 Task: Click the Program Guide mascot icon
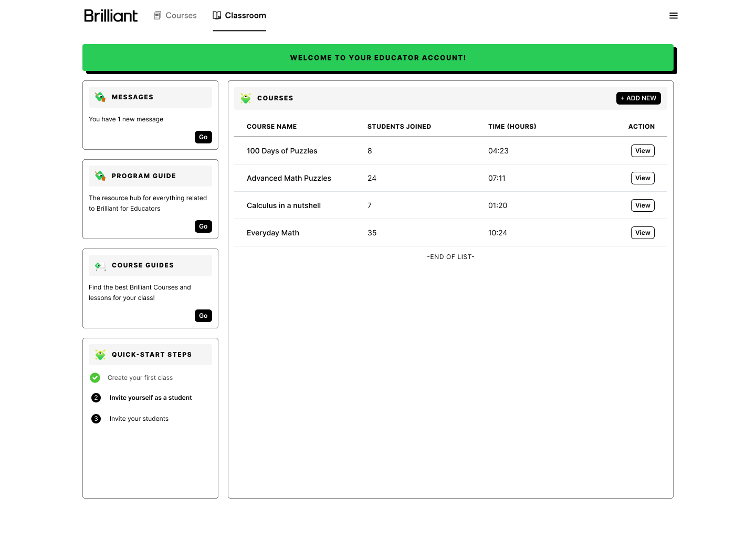tap(100, 176)
